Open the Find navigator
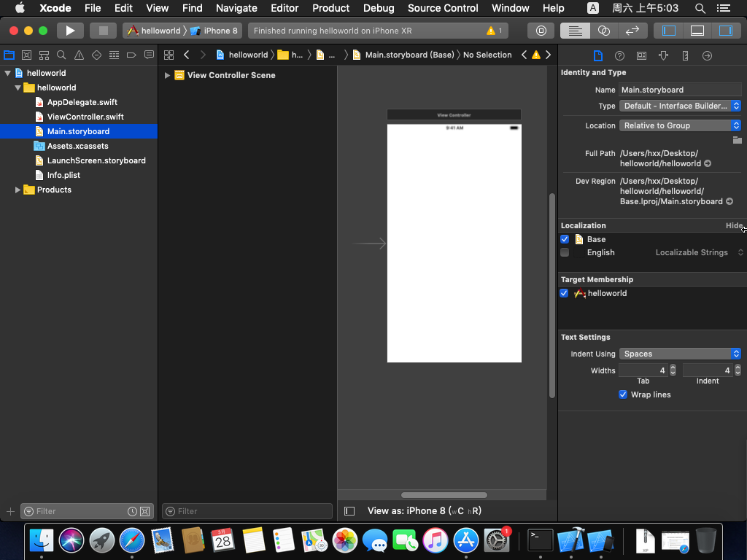Screen dimensions: 747x560 pyautogui.click(x=61, y=55)
